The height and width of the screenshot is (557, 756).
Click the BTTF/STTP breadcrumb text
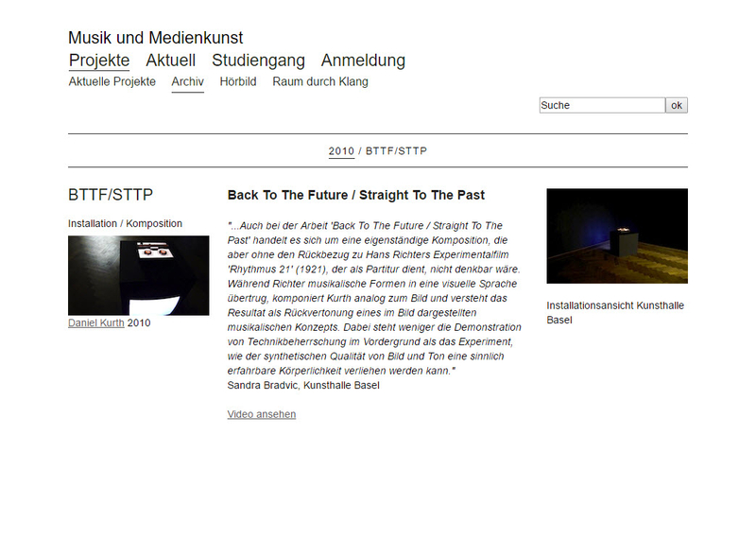[396, 151]
